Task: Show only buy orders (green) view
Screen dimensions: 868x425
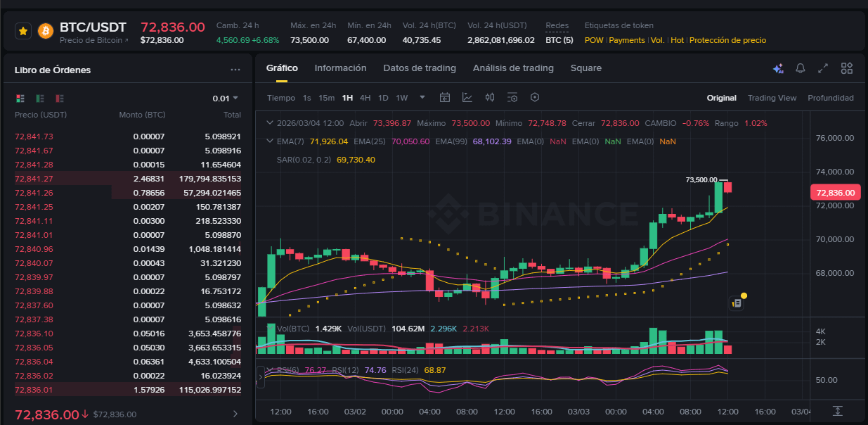Action: point(40,99)
